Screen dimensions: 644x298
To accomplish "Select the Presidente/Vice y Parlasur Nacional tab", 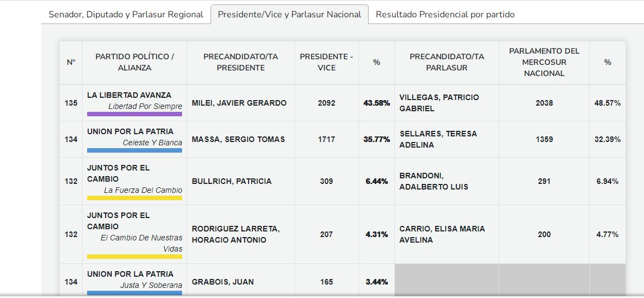I will (289, 15).
